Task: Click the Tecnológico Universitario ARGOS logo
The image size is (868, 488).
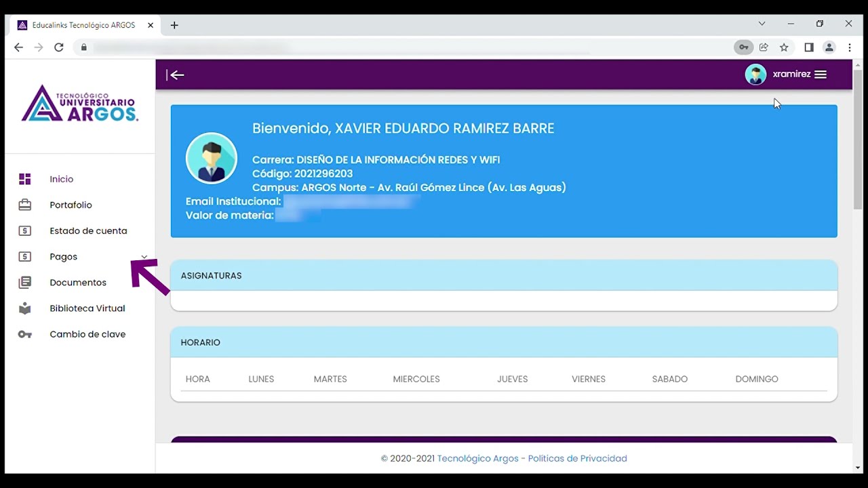Action: [80, 103]
